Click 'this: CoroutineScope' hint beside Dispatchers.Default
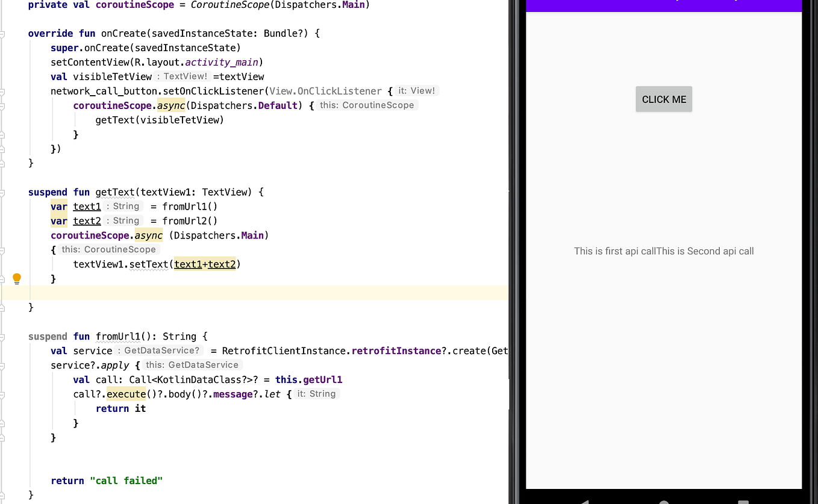The image size is (818, 504). [x=367, y=105]
